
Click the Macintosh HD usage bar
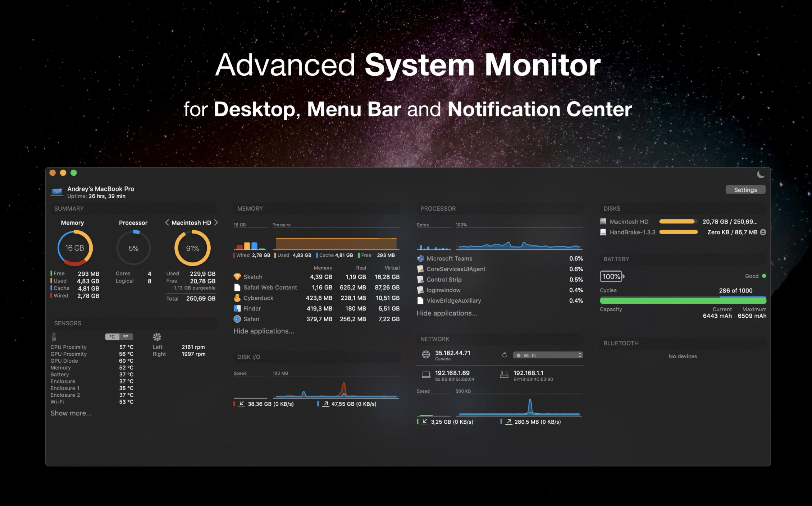pyautogui.click(x=678, y=222)
